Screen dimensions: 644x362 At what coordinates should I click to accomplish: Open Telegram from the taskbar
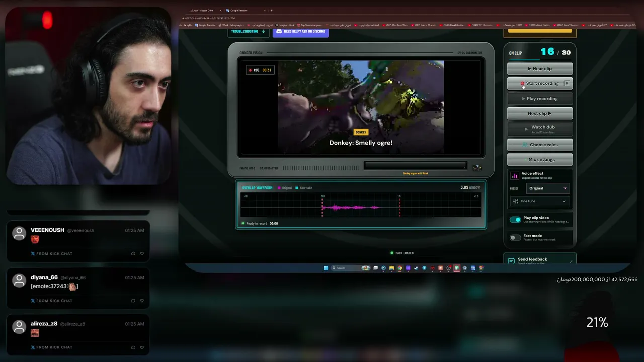pos(424,268)
